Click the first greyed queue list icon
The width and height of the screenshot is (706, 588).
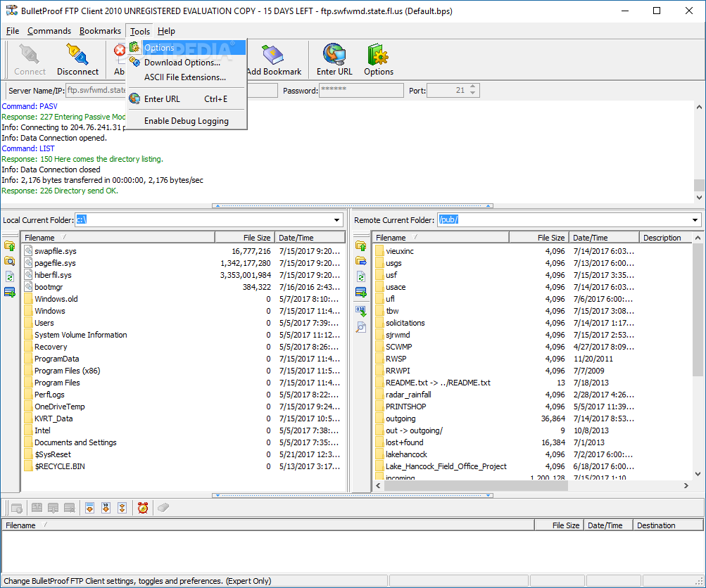[x=37, y=508]
